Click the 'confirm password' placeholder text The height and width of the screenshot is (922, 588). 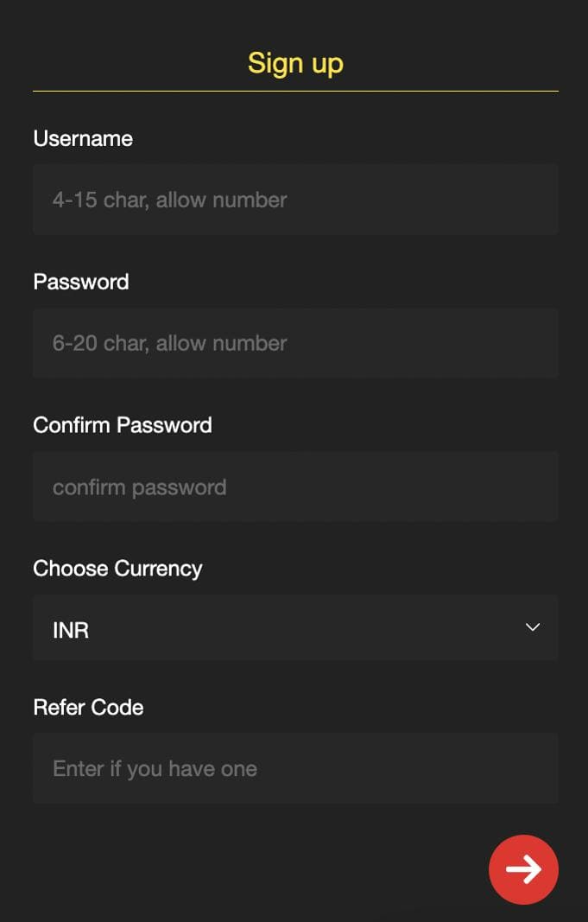pyautogui.click(x=140, y=487)
